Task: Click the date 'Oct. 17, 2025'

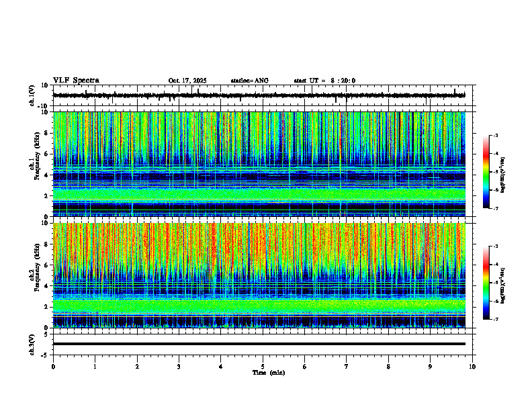Action: click(x=187, y=81)
